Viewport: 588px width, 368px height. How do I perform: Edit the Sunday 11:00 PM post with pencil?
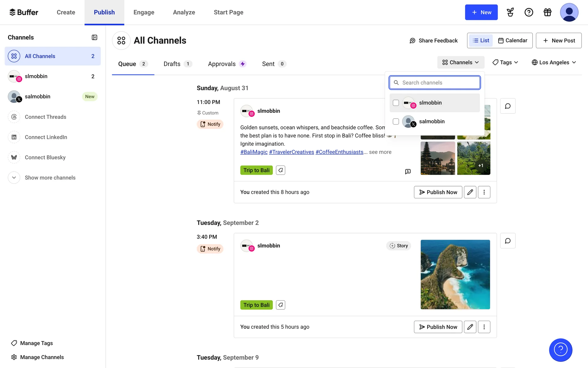click(470, 192)
